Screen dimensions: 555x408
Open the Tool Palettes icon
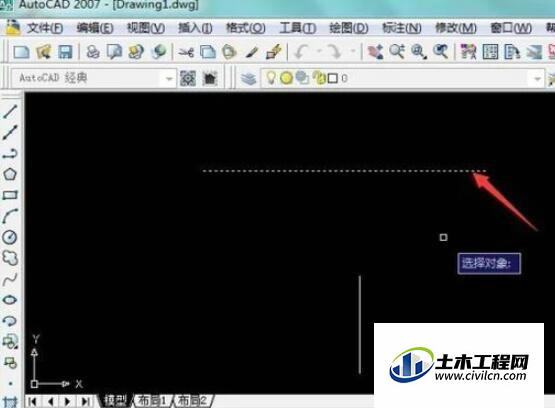pos(512,52)
